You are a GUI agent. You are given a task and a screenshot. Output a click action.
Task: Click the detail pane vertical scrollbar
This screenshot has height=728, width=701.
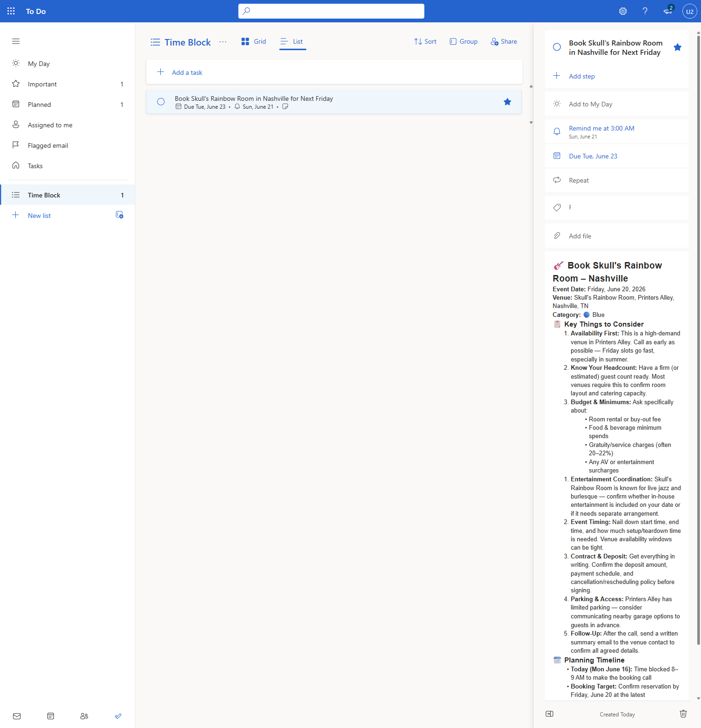pyautogui.click(x=698, y=339)
